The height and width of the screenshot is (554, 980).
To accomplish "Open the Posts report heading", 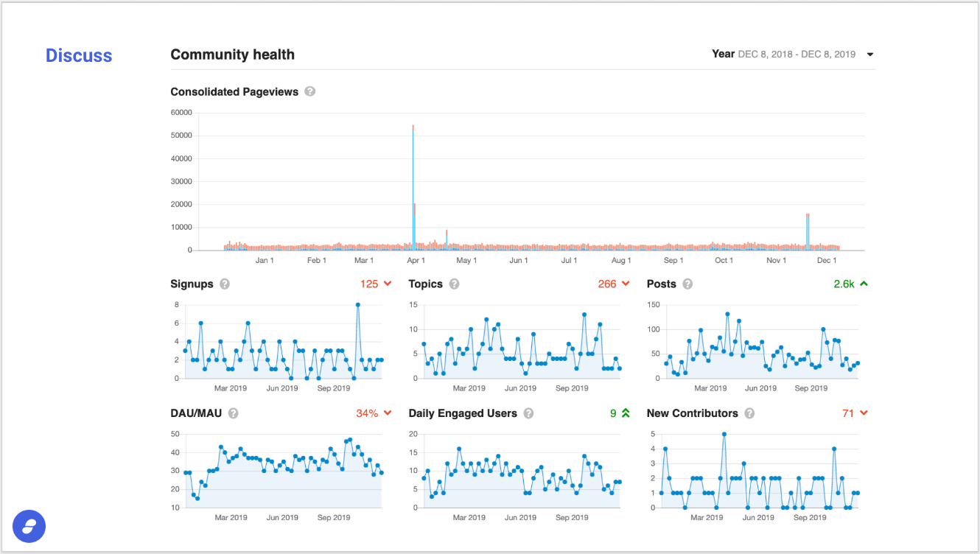I will point(661,284).
